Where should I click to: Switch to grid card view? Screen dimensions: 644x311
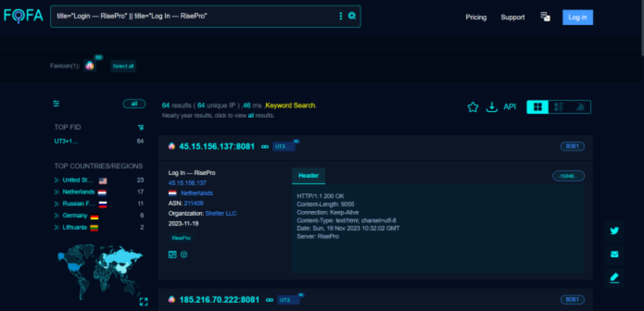pyautogui.click(x=538, y=107)
